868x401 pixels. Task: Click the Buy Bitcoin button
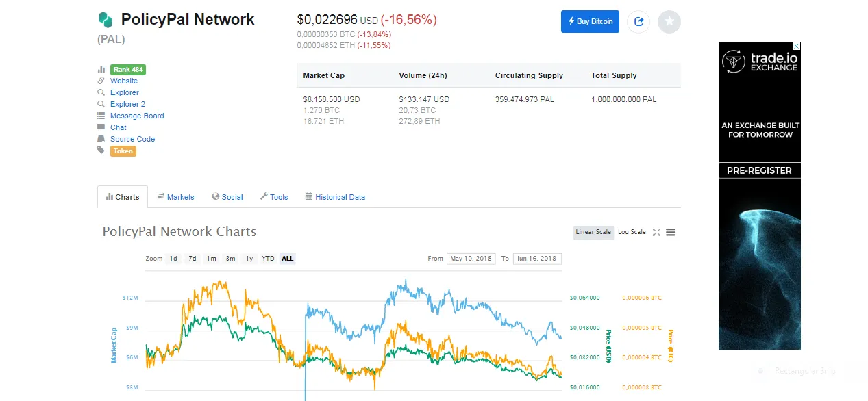(x=590, y=21)
